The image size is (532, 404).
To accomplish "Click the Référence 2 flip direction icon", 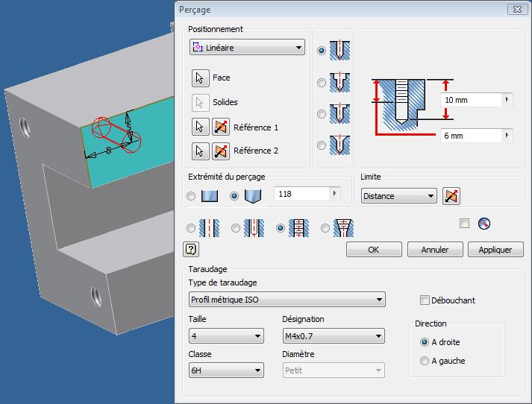I will [220, 151].
